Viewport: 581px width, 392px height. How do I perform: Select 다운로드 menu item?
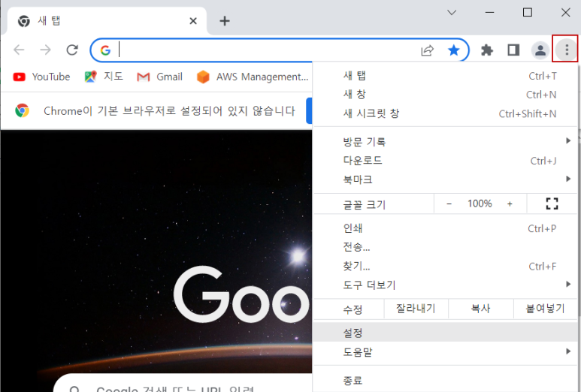(446, 161)
